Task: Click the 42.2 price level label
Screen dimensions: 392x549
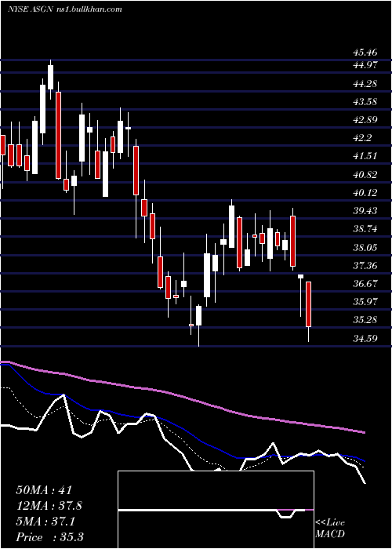Action: point(362,138)
